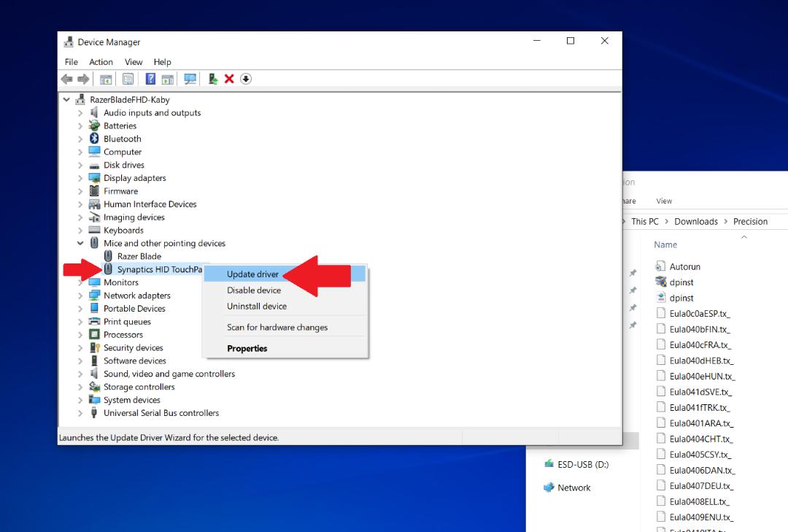Click the Bluetooth category icon
This screenshot has width=788, height=532.
coord(94,138)
